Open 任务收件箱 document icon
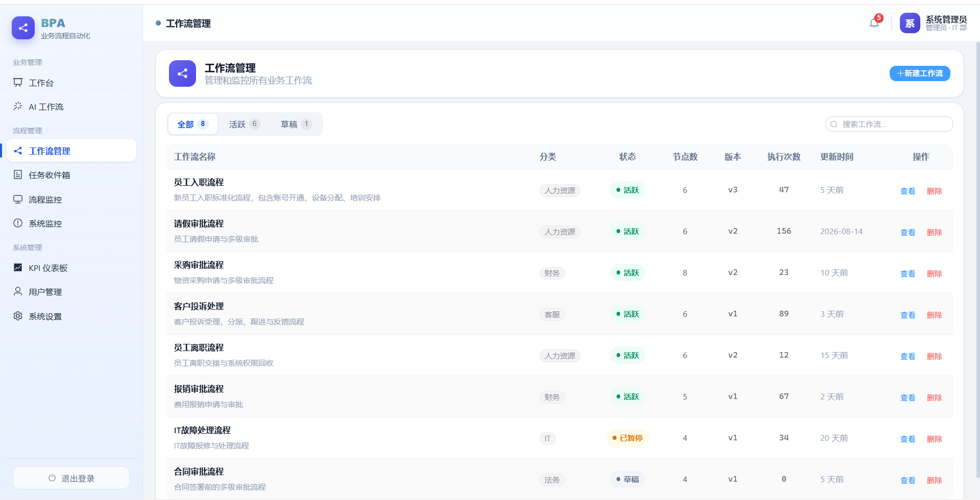The image size is (980, 500). point(18,174)
